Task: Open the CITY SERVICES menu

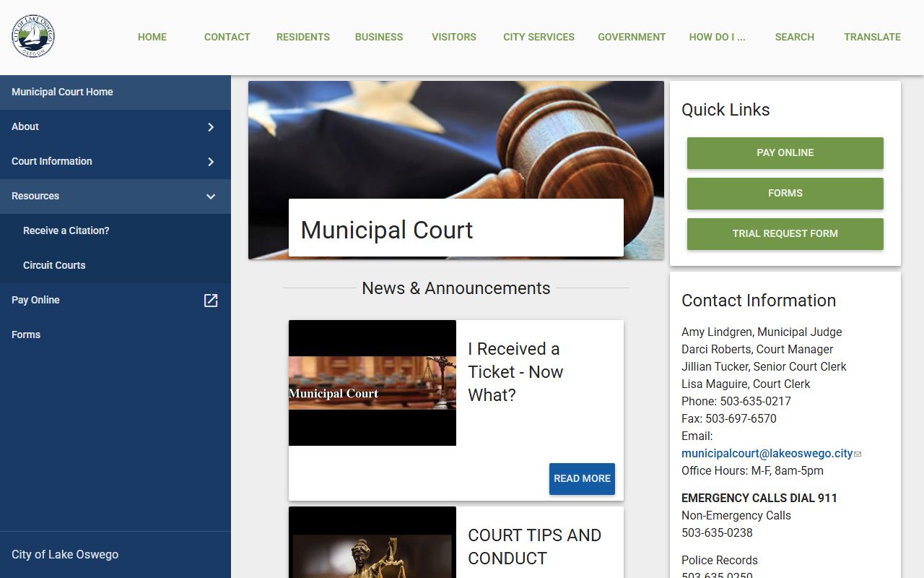Action: (x=539, y=37)
